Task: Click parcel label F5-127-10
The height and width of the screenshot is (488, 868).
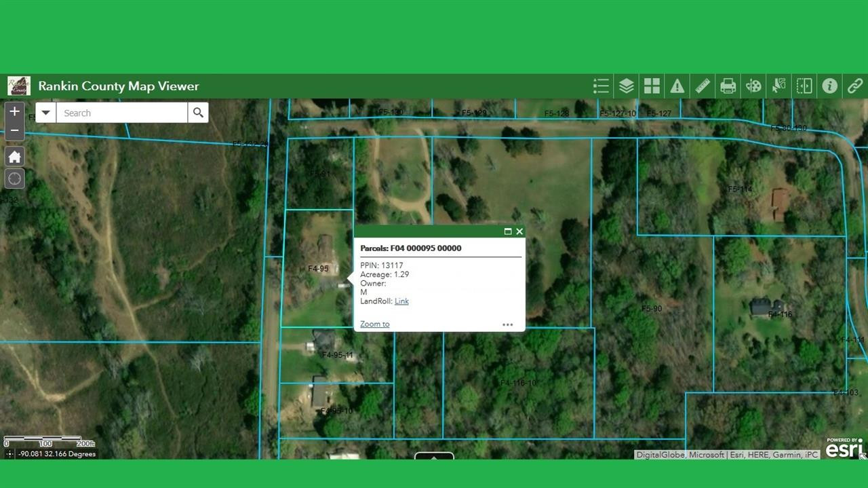Action: point(618,113)
